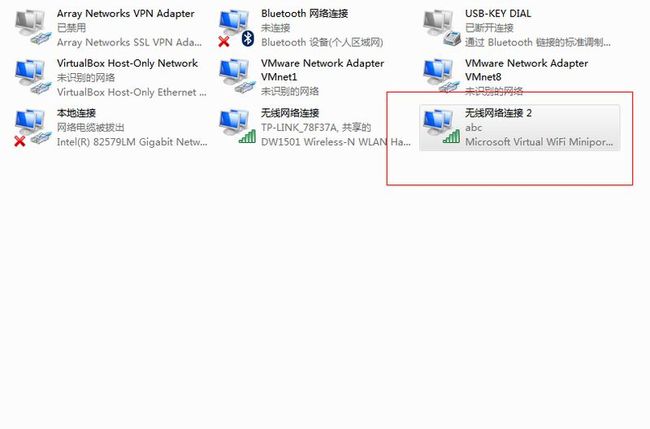Select the VMware Network Adapter VMnet1 icon

tap(237, 77)
